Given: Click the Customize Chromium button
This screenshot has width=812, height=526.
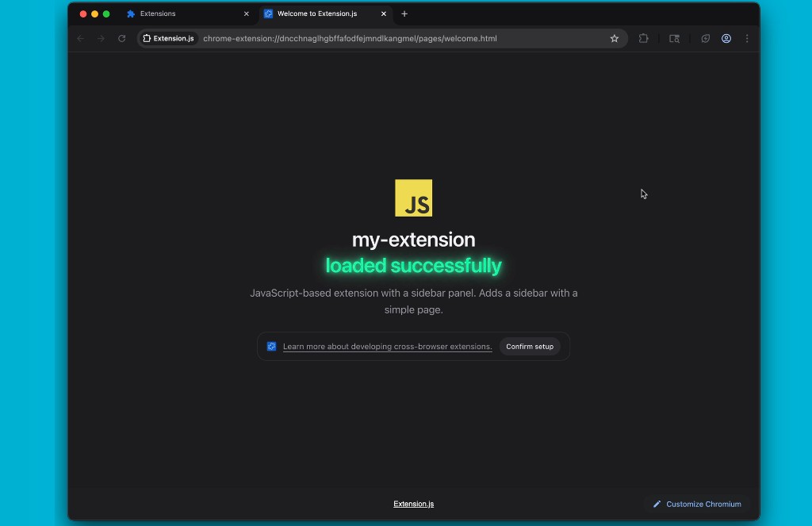Looking at the screenshot, I should [697, 504].
